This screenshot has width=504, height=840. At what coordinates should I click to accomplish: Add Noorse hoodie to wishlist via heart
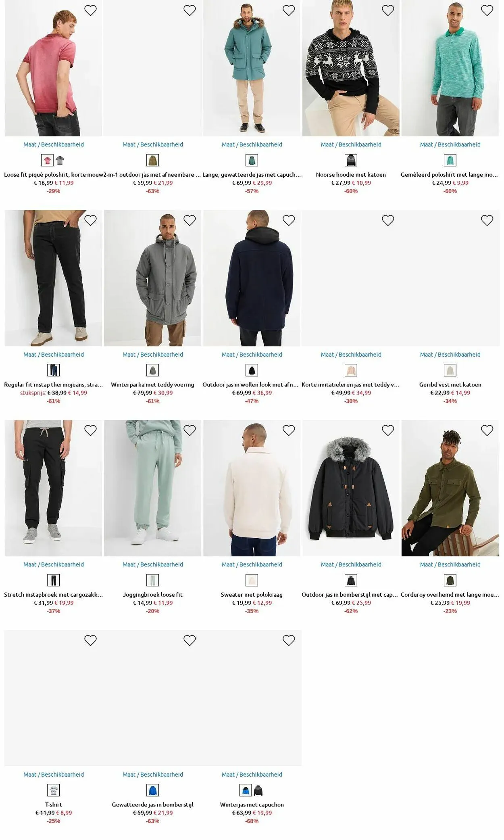[x=388, y=10]
